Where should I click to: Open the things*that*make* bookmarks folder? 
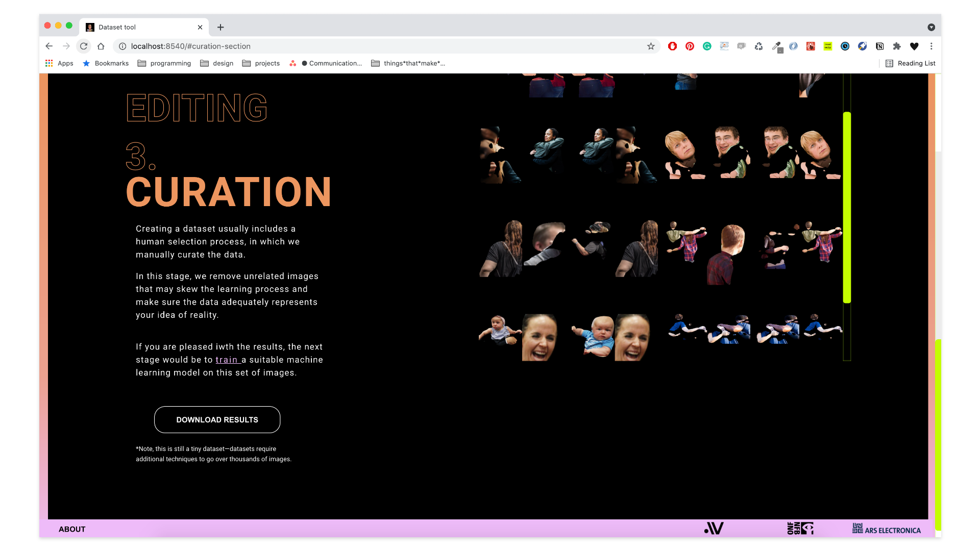pos(408,63)
